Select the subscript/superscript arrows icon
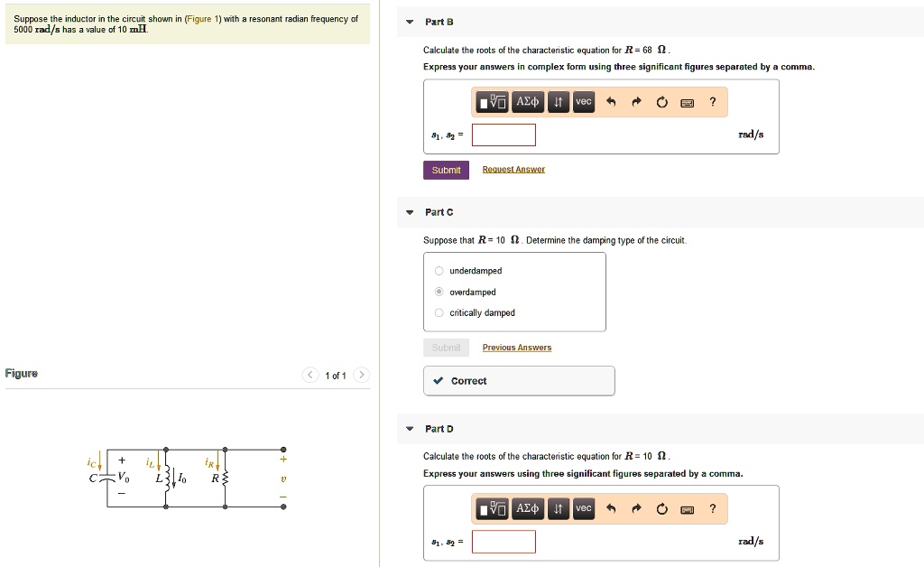This screenshot has height=567, width=924. 558,102
